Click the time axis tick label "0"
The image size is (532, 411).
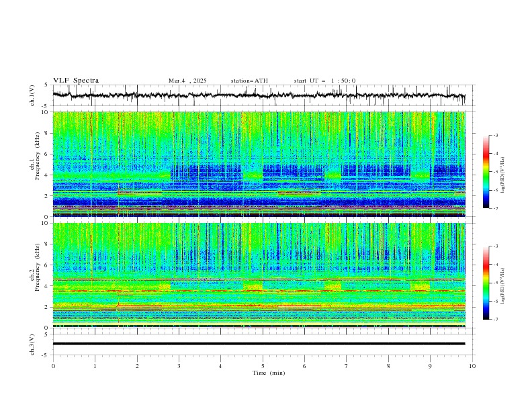click(x=53, y=366)
